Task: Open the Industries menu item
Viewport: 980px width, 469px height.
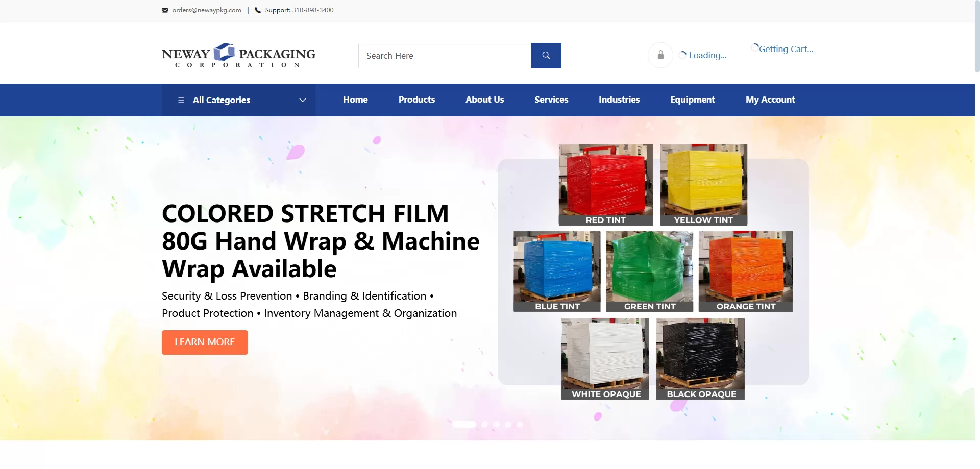Action: (x=619, y=100)
